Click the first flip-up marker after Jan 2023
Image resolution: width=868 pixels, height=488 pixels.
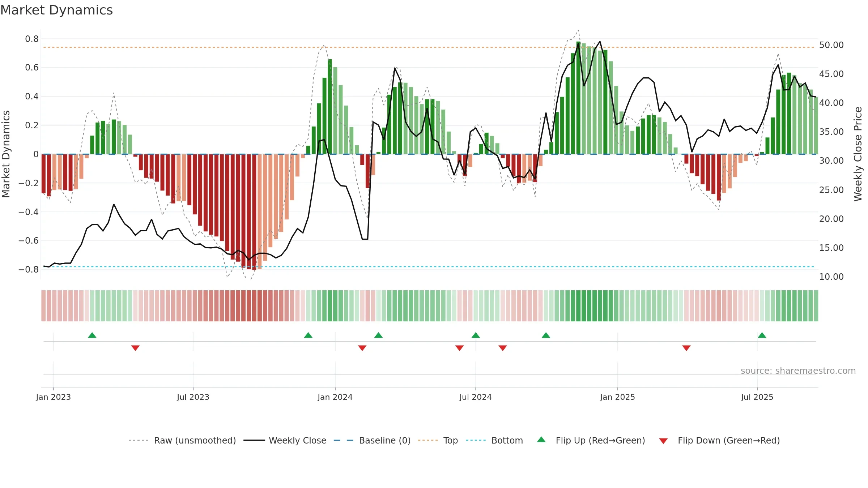[x=92, y=335]
